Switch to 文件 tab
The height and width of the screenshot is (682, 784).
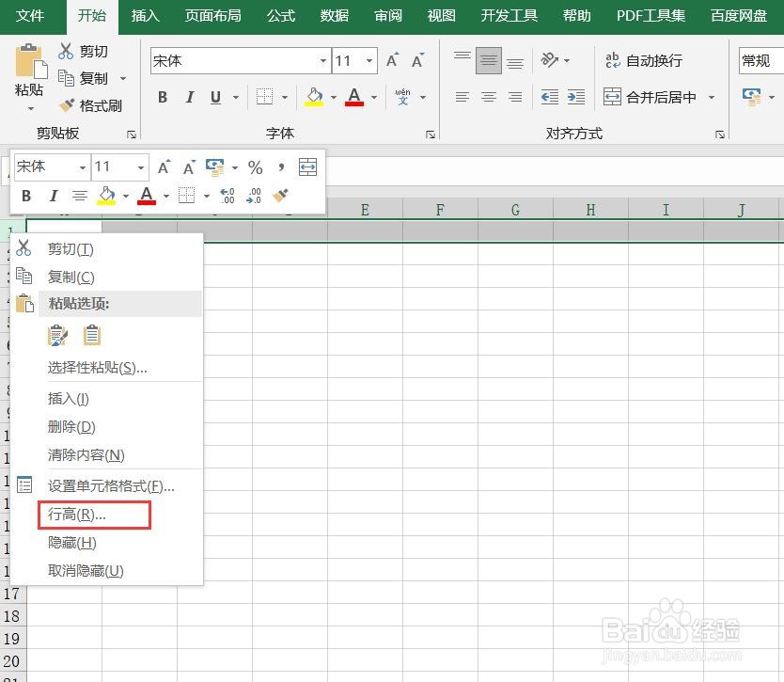coord(30,16)
